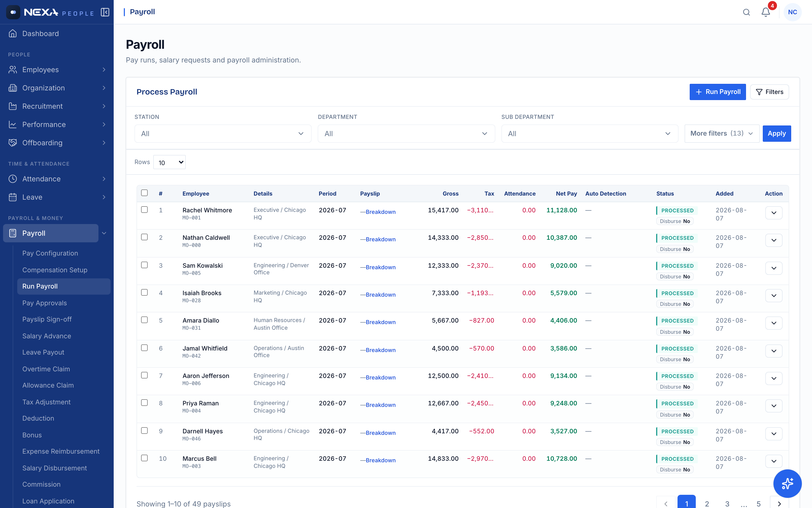Open Overtime Claim menu item
The image size is (812, 508).
coord(46,369)
